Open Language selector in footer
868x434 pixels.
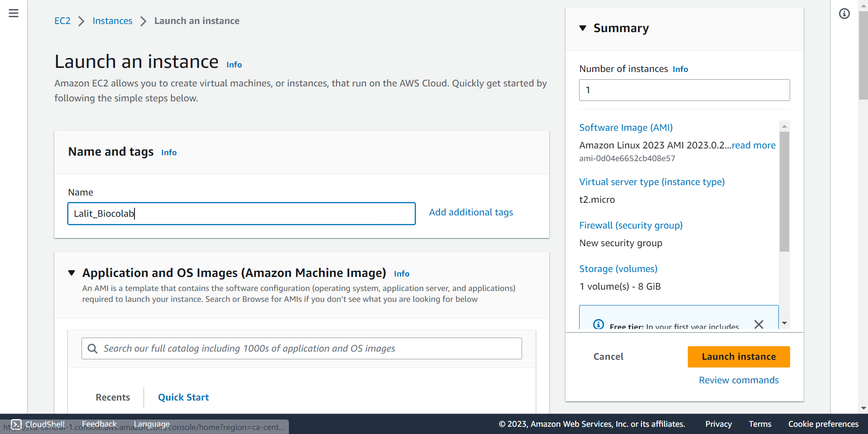[x=152, y=424]
